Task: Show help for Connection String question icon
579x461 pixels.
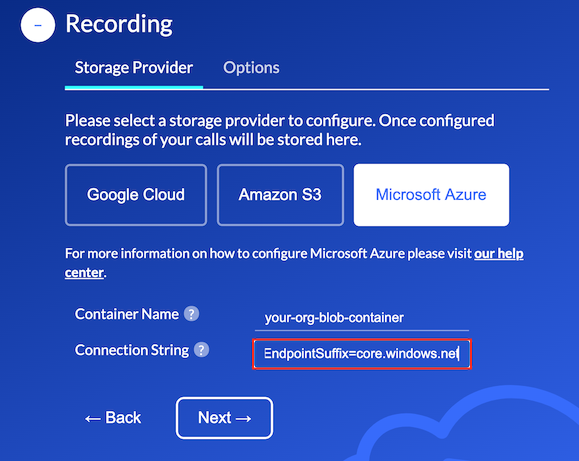Action: coord(201,350)
